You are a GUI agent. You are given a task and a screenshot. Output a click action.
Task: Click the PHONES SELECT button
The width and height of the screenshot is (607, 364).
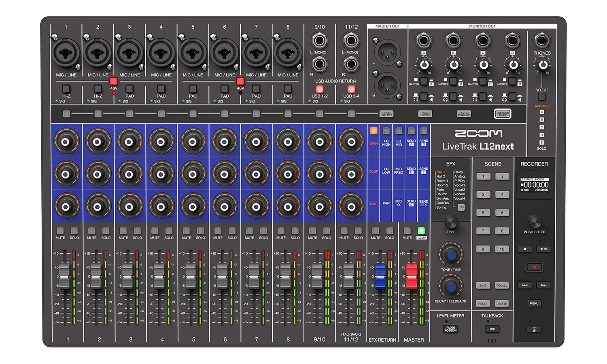(x=541, y=97)
